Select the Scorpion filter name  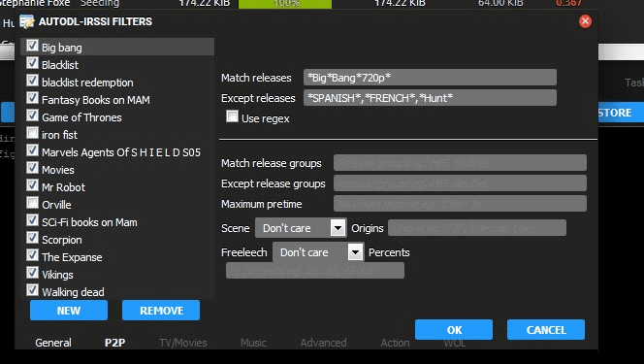pyautogui.click(x=62, y=240)
